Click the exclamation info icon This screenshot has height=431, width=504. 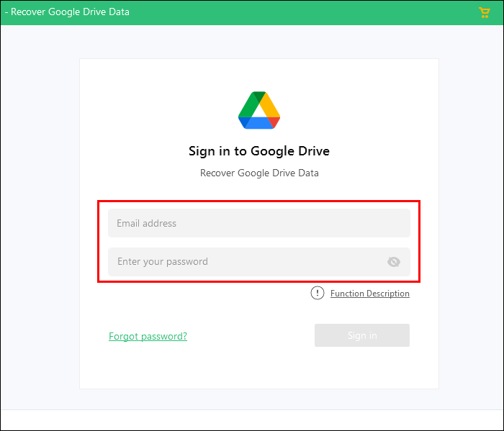[318, 293]
